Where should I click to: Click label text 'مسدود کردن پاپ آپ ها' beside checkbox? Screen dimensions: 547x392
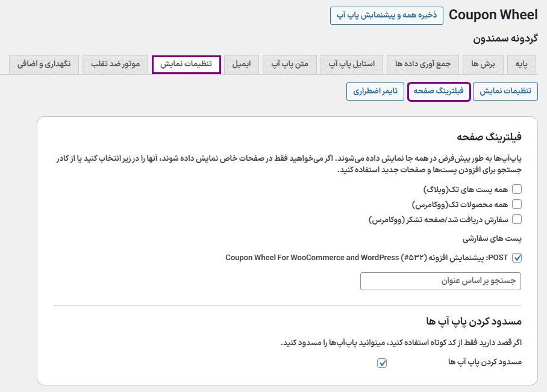[485, 362]
